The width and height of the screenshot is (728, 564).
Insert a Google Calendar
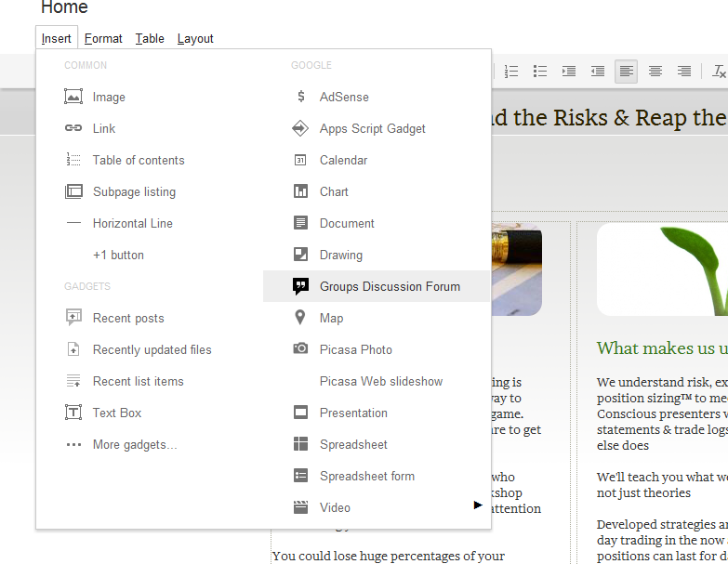(x=343, y=160)
